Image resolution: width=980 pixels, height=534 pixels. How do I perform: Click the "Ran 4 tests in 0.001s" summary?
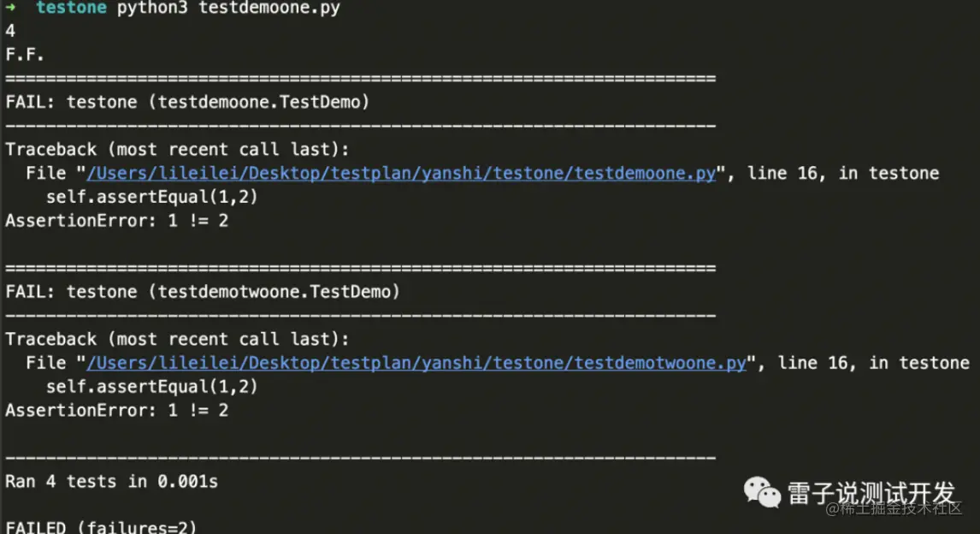tap(111, 482)
